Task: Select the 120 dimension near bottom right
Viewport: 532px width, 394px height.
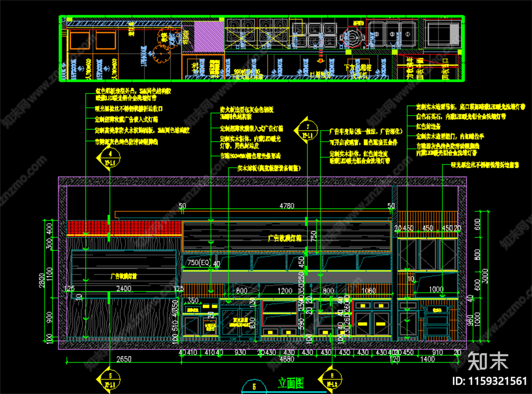Action: (394, 359)
